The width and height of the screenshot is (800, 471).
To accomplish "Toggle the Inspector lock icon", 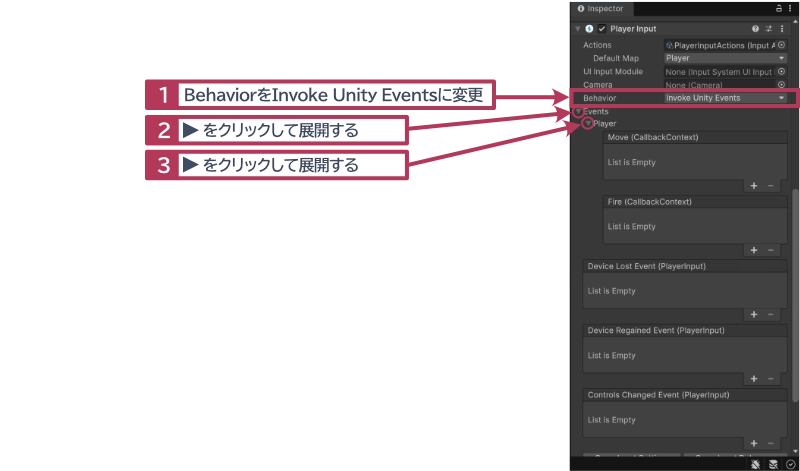I will pos(779,8).
